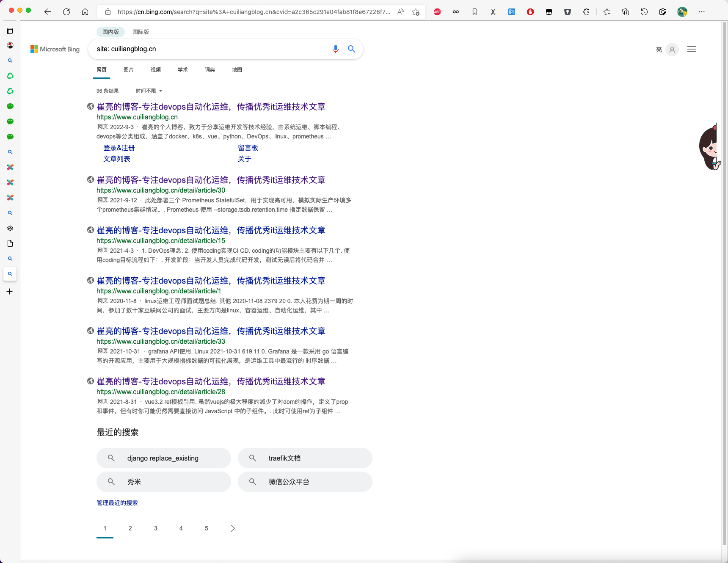
Task: Search recent query django replace_existing
Action: (x=164, y=458)
